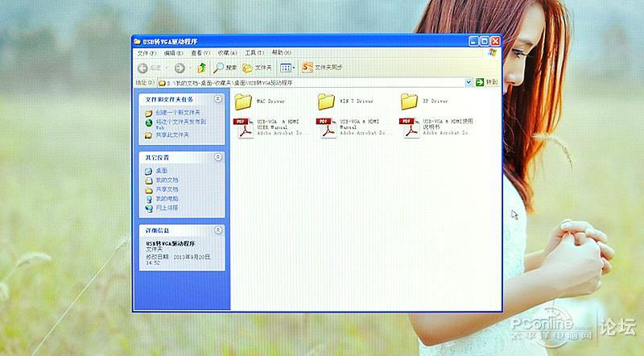The width and height of the screenshot is (644, 356).
Task: Collapse the 详细信息 panel
Action: point(218,230)
